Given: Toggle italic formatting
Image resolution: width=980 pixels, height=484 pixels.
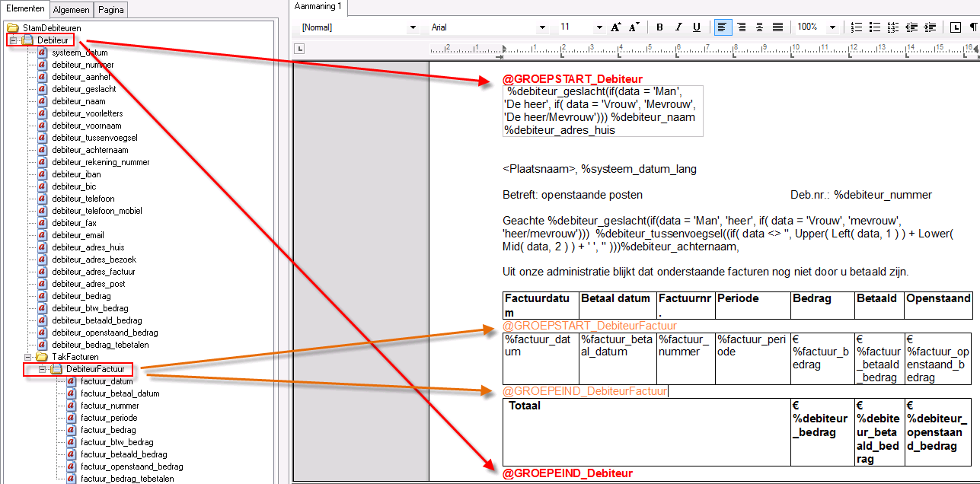Looking at the screenshot, I should (x=678, y=27).
